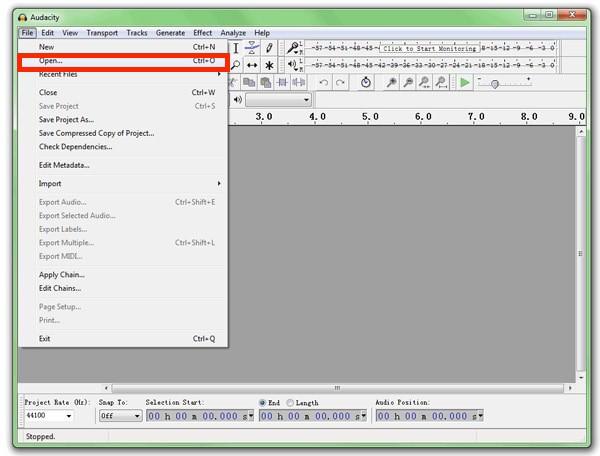Click the playback level meter scale
600x456 pixels.
tap(430, 65)
